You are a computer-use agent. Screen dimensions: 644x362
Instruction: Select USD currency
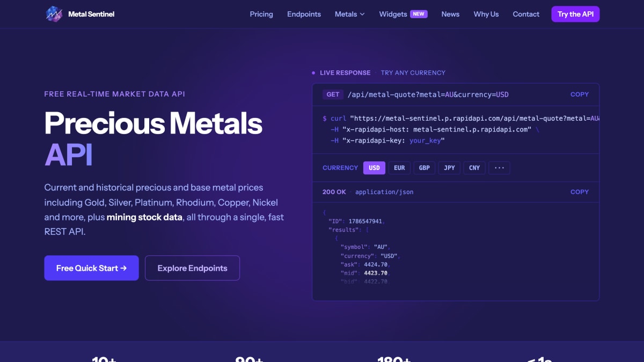[374, 168]
